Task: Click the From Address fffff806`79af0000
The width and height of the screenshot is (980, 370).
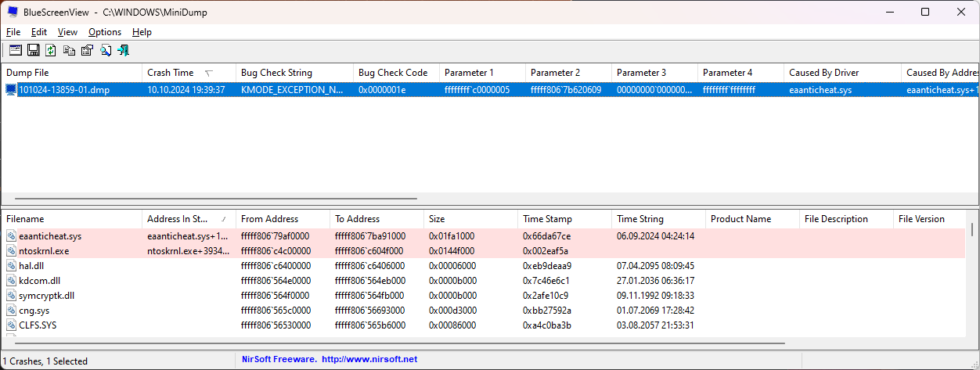Action: (276, 236)
